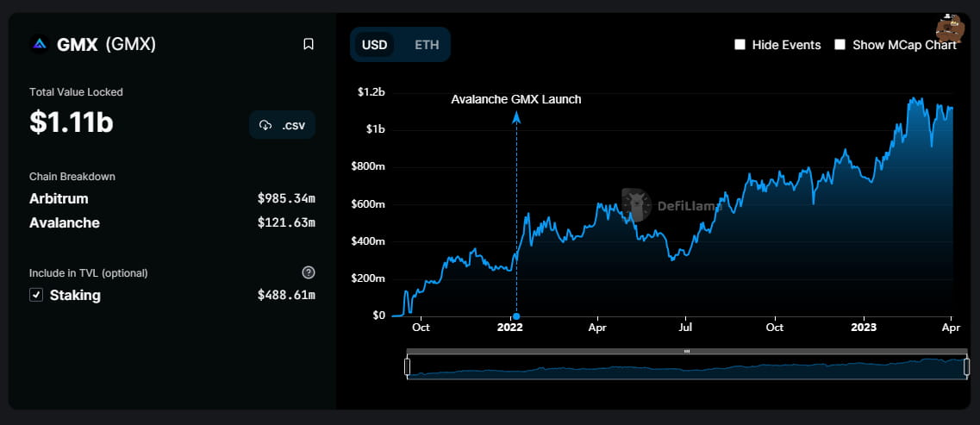Click the Arbitrum chain breakdown row
The width and height of the screenshot is (980, 425).
click(x=172, y=198)
